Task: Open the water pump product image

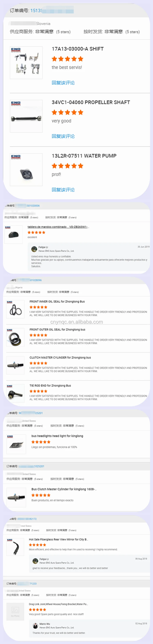Action: pyautogui.click(x=26, y=170)
